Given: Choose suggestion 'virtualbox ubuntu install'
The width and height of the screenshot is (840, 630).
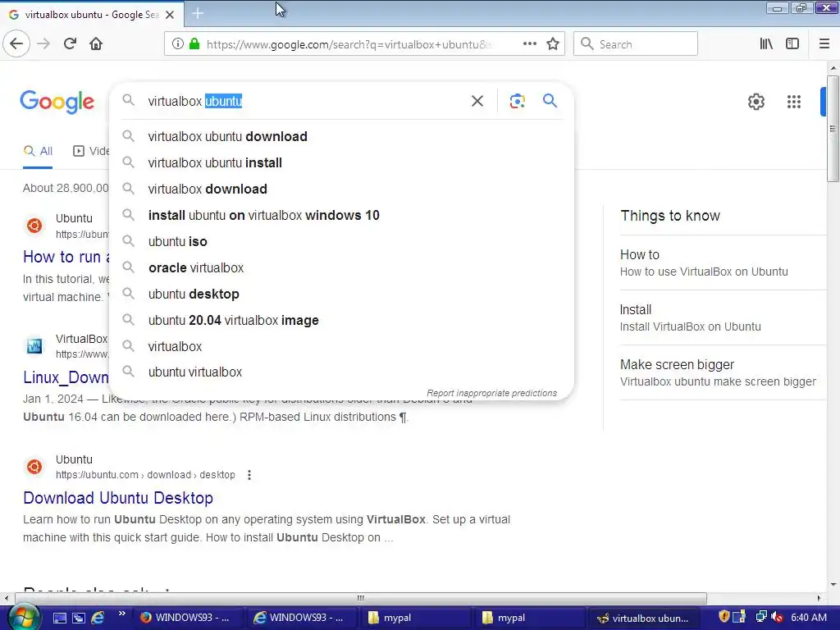Looking at the screenshot, I should click(341, 163).
